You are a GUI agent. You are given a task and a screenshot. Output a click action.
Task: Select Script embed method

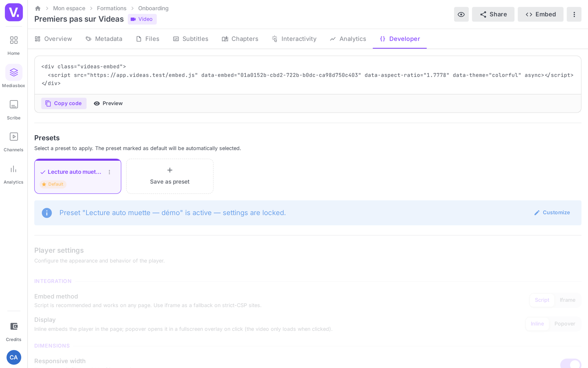click(542, 300)
